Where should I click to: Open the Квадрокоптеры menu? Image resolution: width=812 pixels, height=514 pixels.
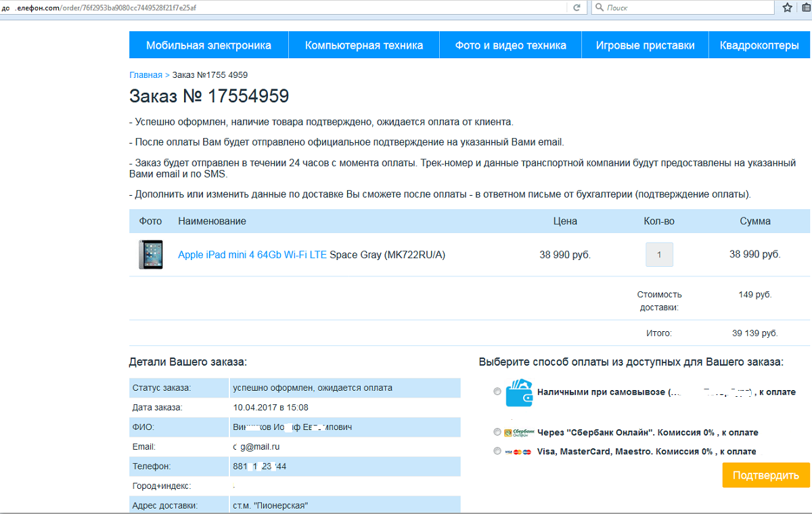[759, 45]
